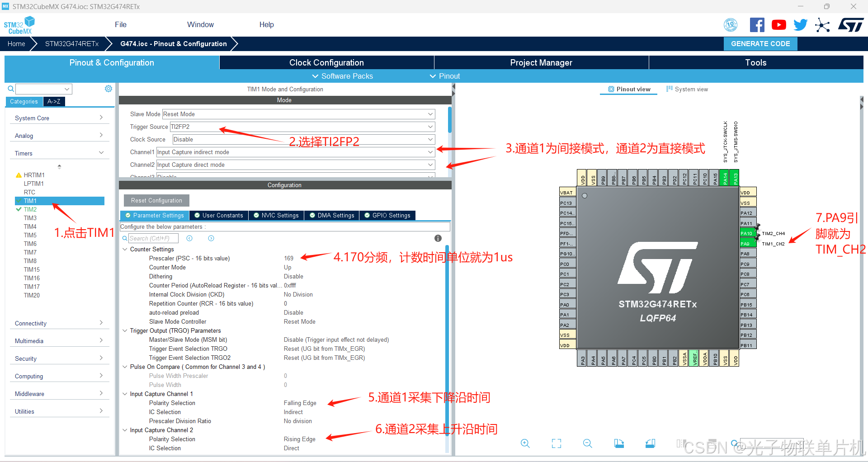Expand the Analog category
The width and height of the screenshot is (868, 462).
pyautogui.click(x=59, y=136)
